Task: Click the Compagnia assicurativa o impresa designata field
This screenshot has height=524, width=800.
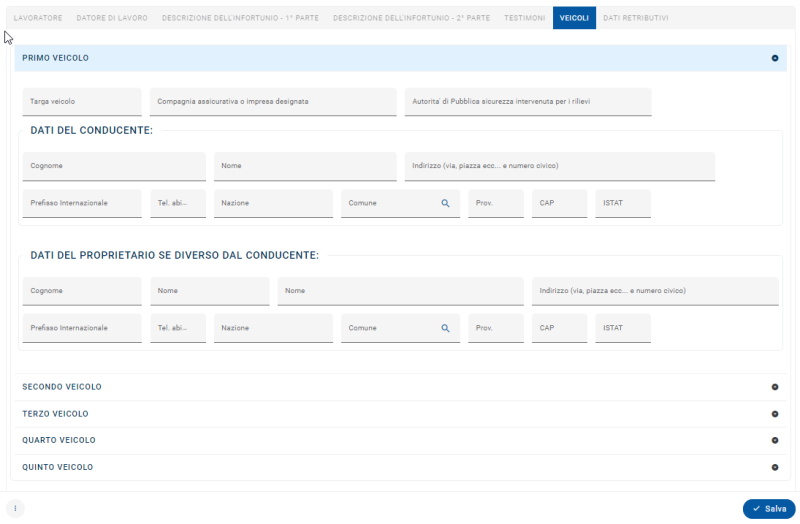Action: point(273,102)
